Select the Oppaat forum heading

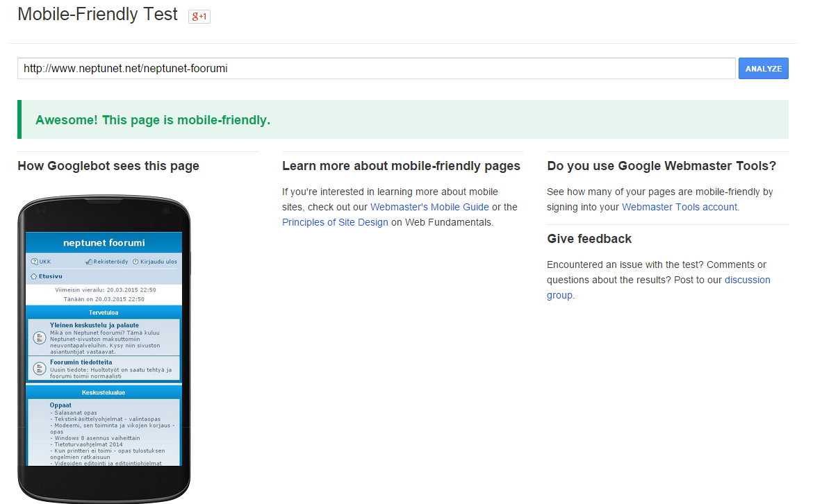tap(60, 405)
